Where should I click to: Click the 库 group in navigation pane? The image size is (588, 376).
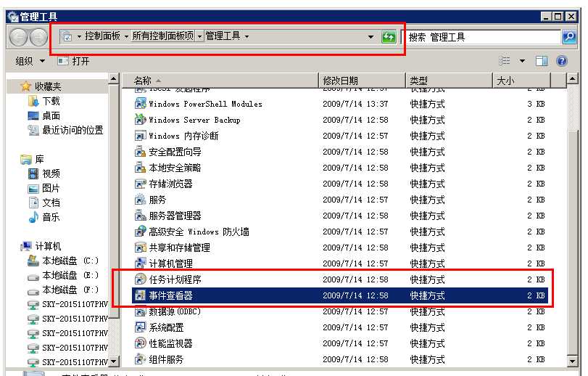coord(33,159)
